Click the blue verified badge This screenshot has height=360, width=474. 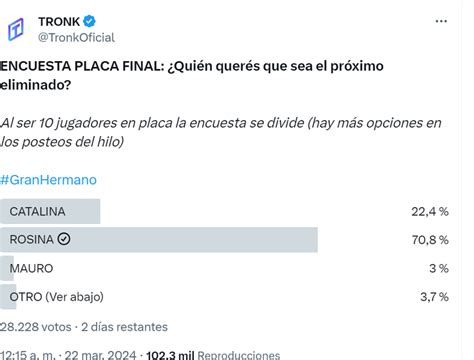coord(89,21)
